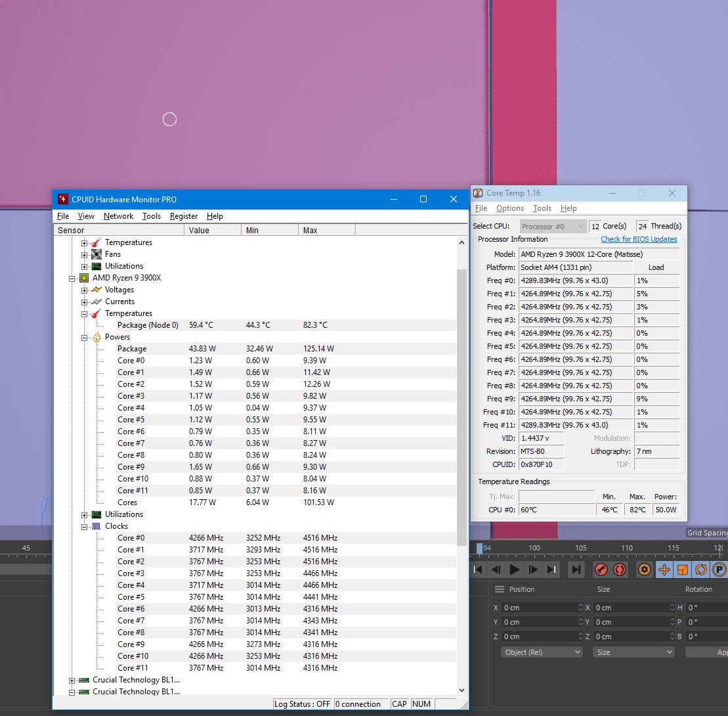Screen dimensions: 728x716
Task: Click the timeline playhead at frame 94
Action: coord(480,548)
